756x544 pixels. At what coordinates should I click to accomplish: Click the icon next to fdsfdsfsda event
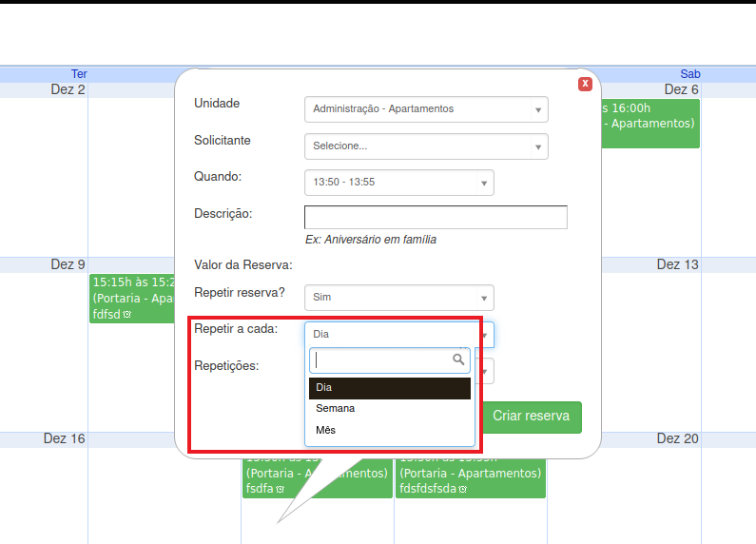[462, 489]
